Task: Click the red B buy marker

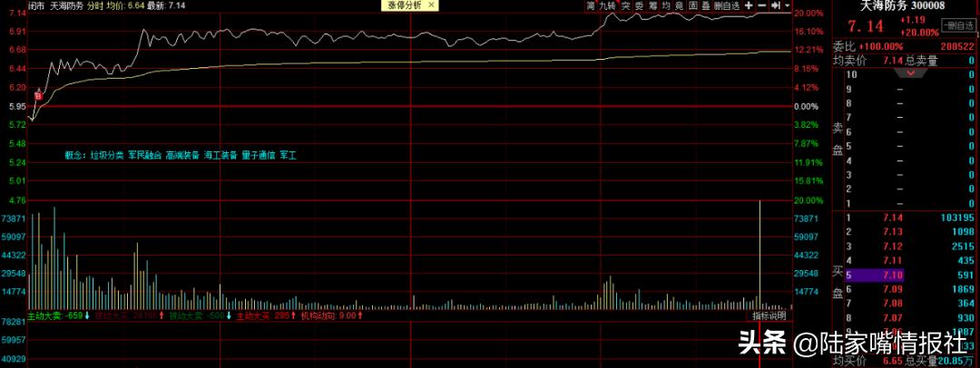Action: [38, 97]
